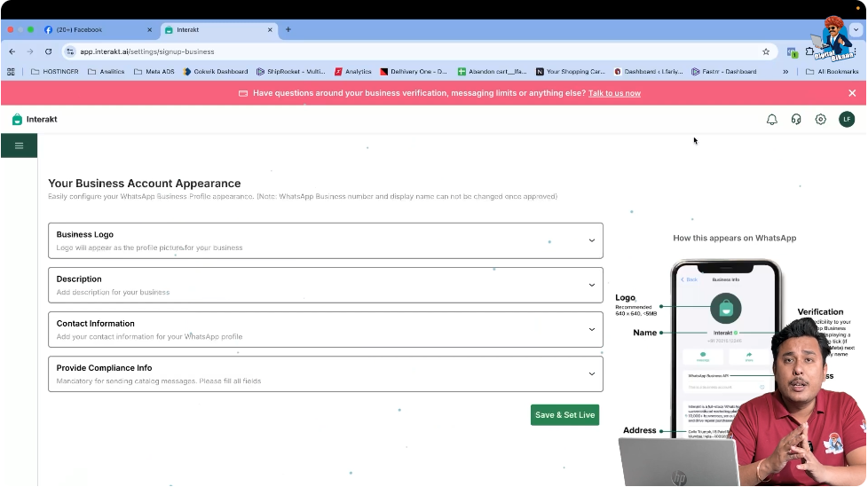
Task: Open ShipRocket bookmark
Action: 290,71
